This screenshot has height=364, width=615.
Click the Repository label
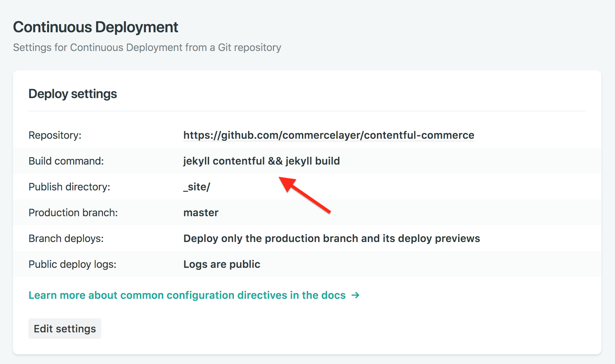[x=55, y=135]
